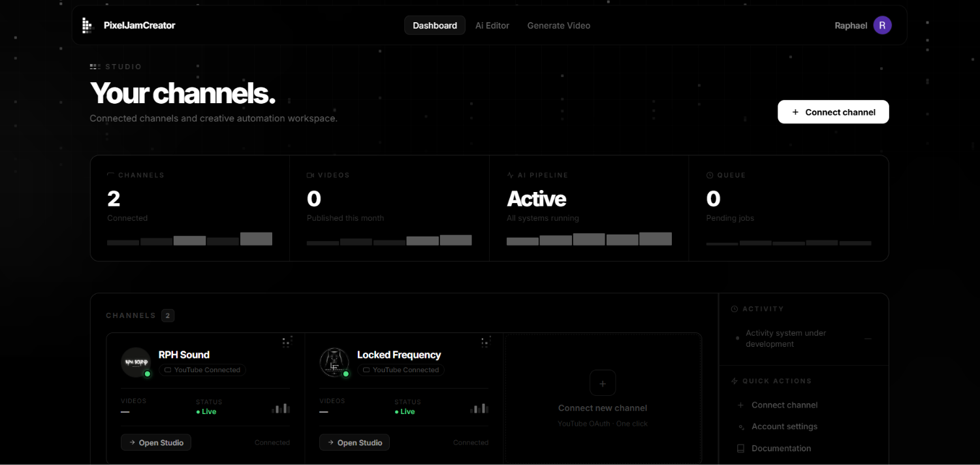Image resolution: width=980 pixels, height=465 pixels.
Task: Switch to the Dashboard tab
Action: point(435,25)
